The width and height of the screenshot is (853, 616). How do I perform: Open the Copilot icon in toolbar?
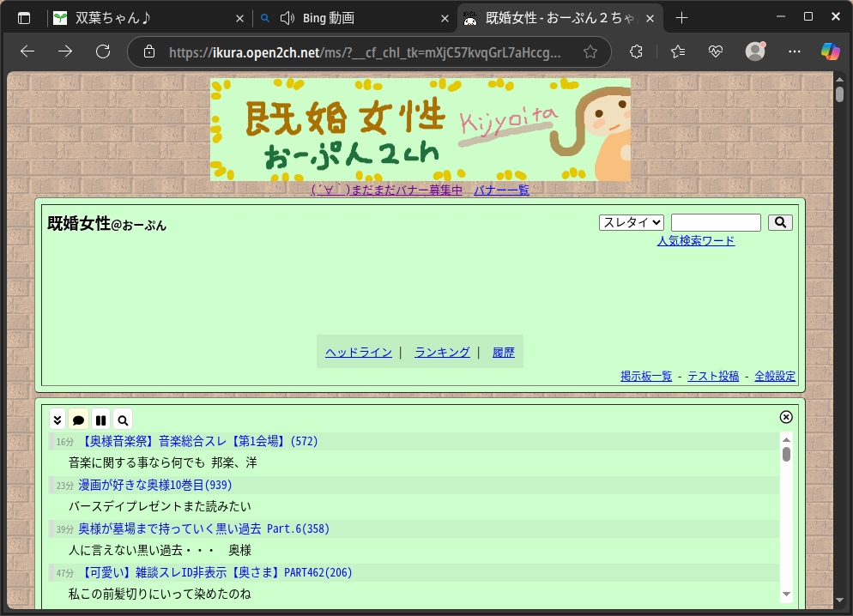(830, 51)
